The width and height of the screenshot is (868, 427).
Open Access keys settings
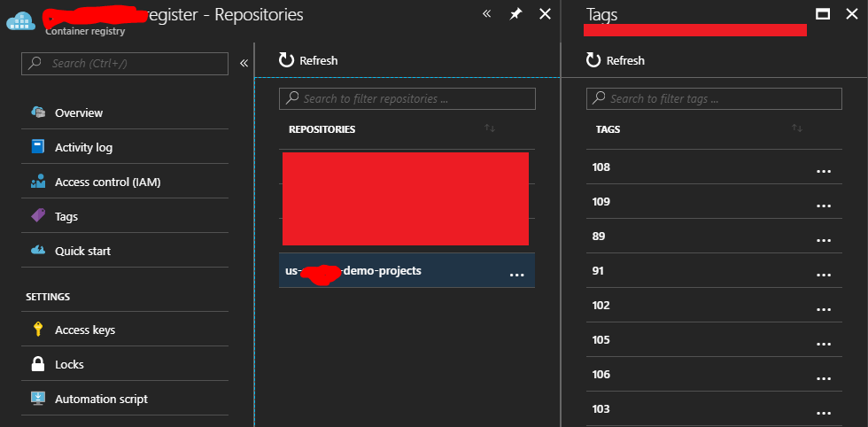pyautogui.click(x=125, y=330)
